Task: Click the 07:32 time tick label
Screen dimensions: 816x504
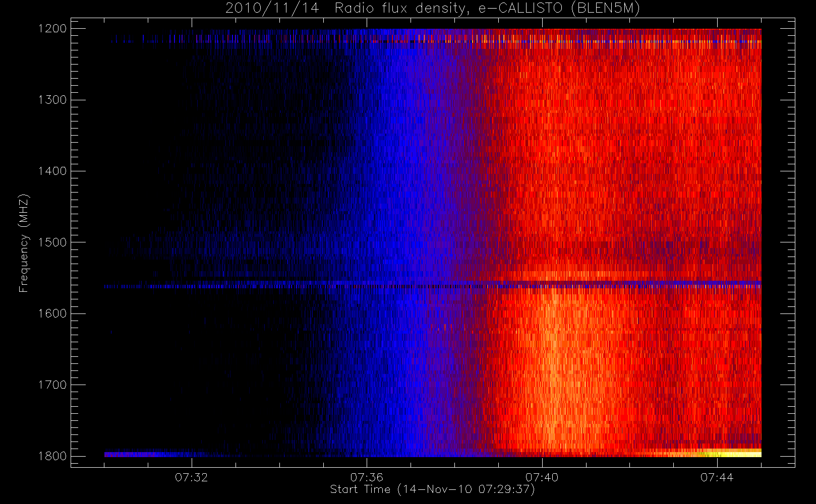Action: [x=192, y=477]
